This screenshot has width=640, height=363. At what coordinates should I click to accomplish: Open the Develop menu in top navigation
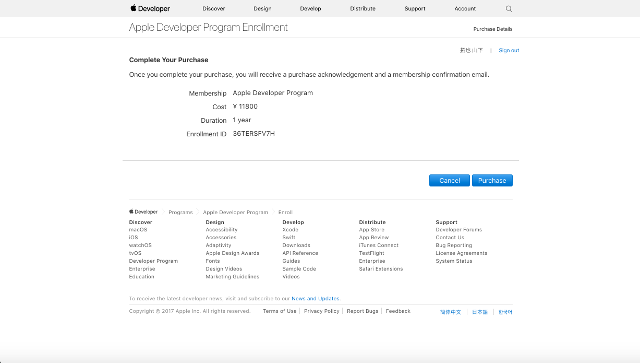[x=310, y=9]
